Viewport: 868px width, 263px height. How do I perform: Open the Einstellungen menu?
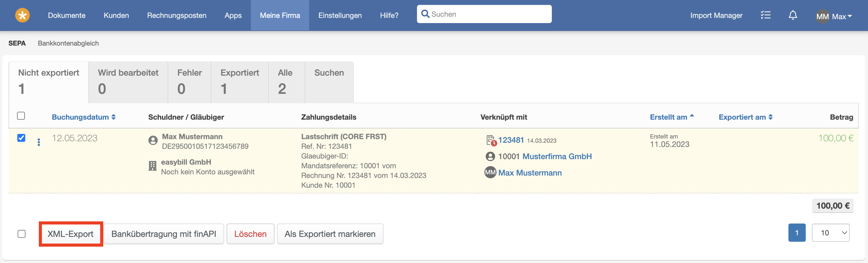340,15
